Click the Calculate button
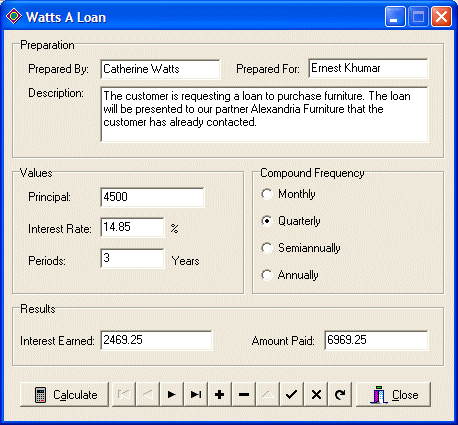Image resolution: width=458 pixels, height=425 pixels. [x=64, y=395]
